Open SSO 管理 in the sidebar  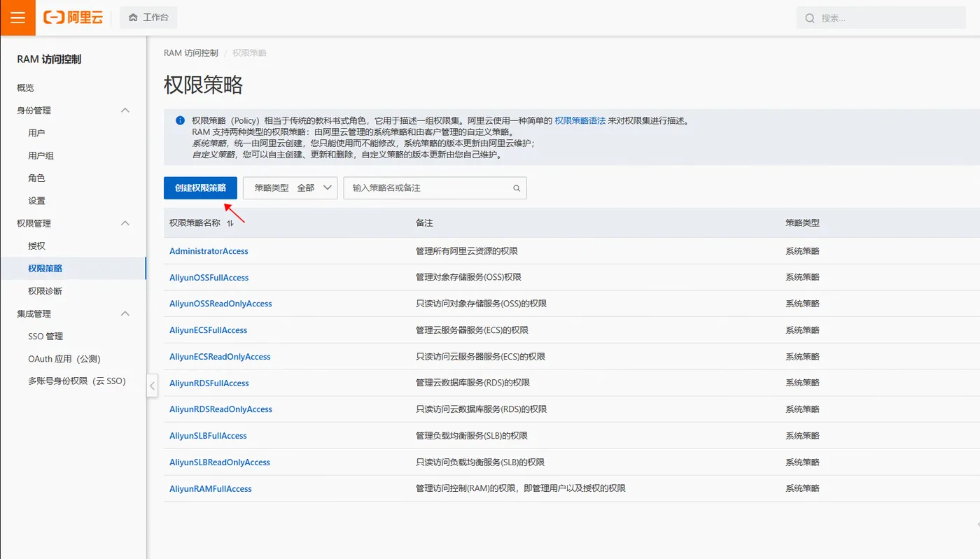click(x=45, y=337)
